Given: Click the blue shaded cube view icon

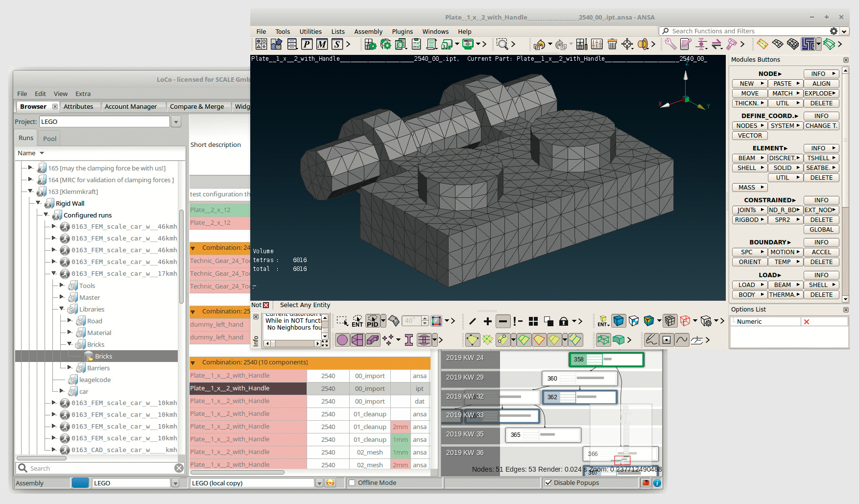Looking at the screenshot, I should pyautogui.click(x=619, y=321).
